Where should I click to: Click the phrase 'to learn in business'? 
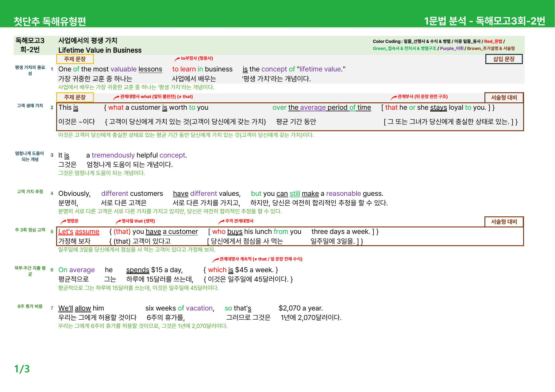click(202, 69)
